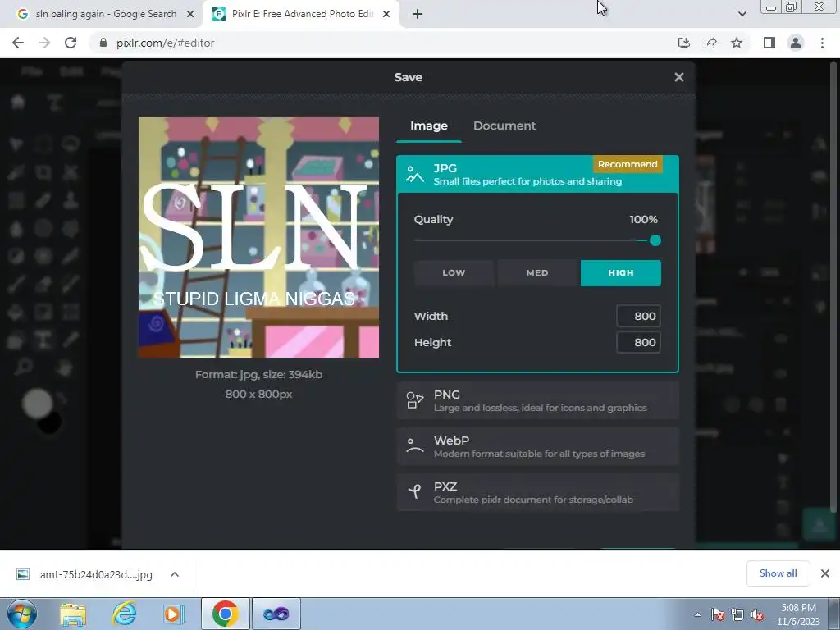Screen dimensions: 840x630
Task: Close the downloads bar
Action: [825, 573]
